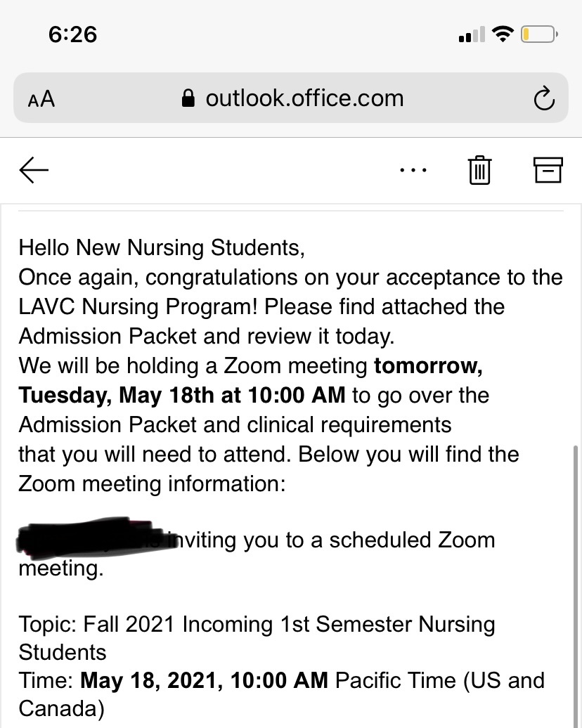Click the Zoom meeting information line
This screenshot has width=582, height=728.
coord(152,483)
